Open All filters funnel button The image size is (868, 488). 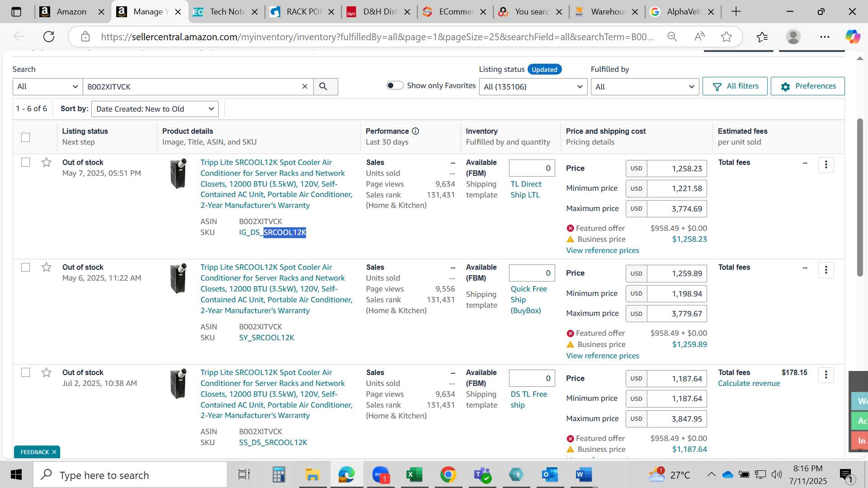click(735, 86)
